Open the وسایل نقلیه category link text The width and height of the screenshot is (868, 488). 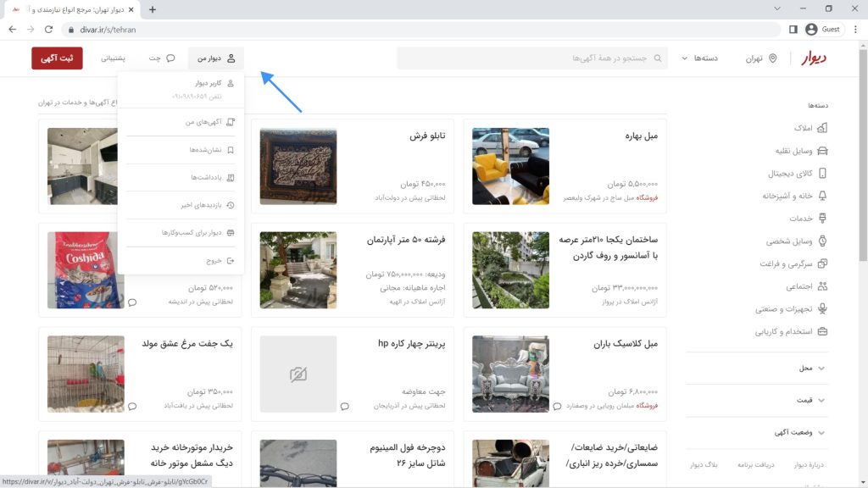pos(793,151)
